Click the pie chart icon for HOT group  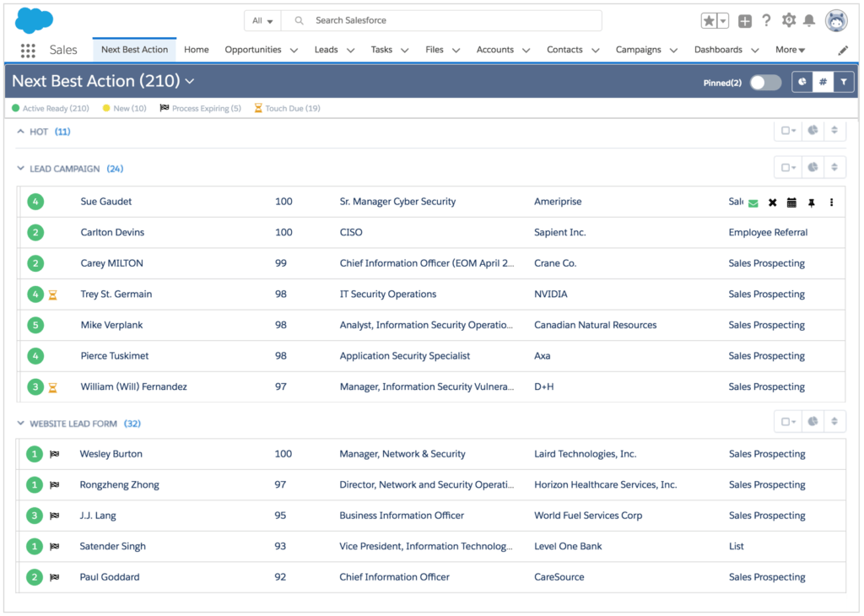(813, 131)
